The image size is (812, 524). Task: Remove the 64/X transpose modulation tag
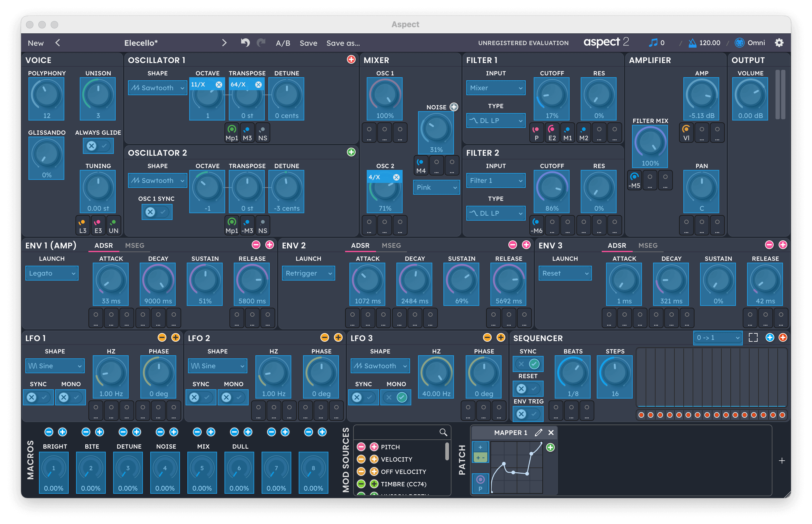[259, 84]
